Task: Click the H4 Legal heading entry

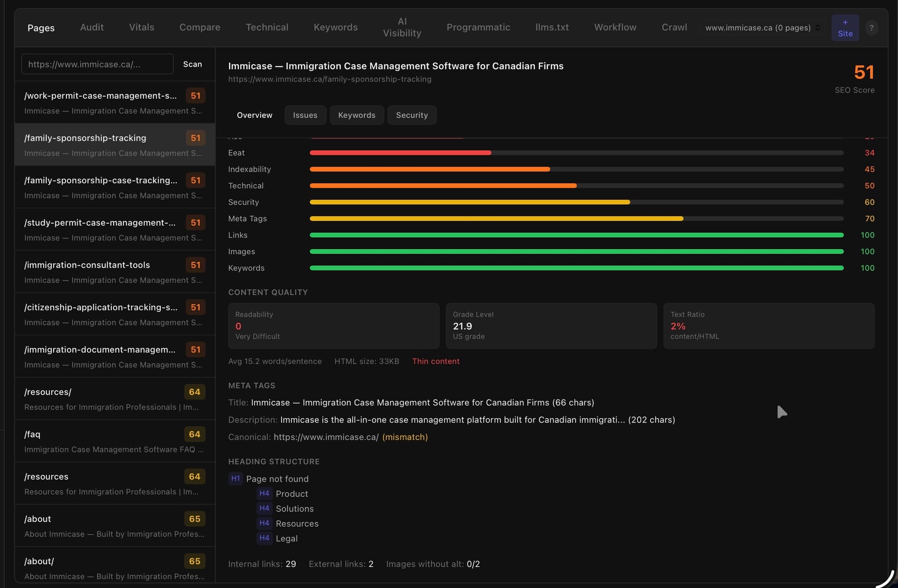Action: pos(278,538)
